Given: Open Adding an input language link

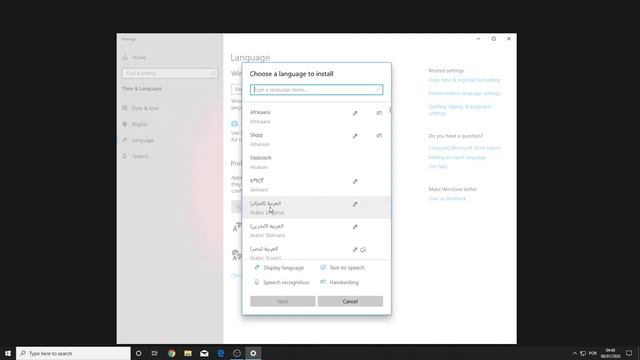Looking at the screenshot, I should point(457,157).
